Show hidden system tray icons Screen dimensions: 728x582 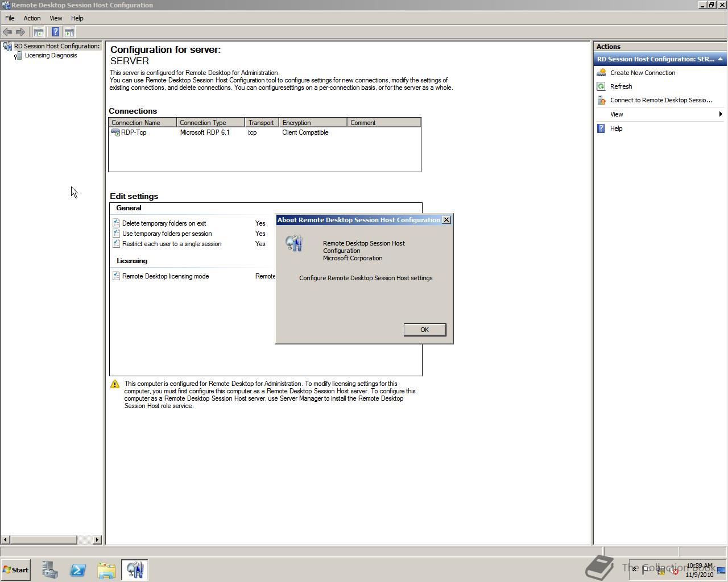coord(635,569)
